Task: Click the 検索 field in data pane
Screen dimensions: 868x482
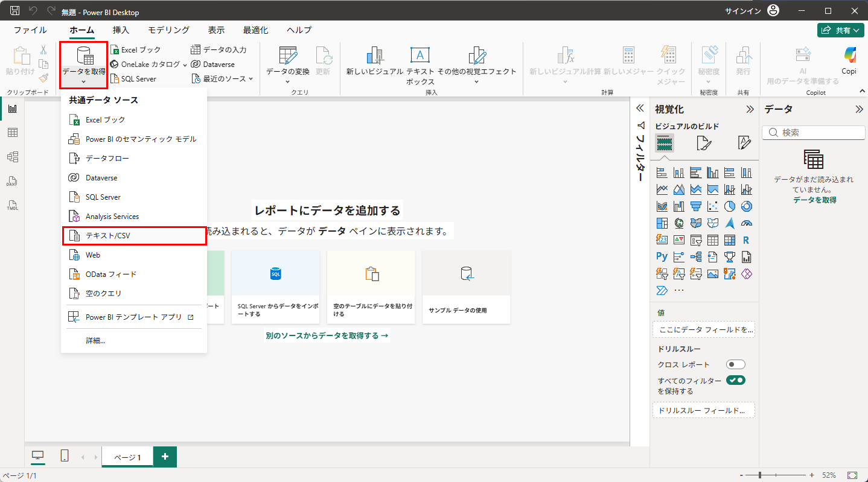Action: tap(814, 132)
